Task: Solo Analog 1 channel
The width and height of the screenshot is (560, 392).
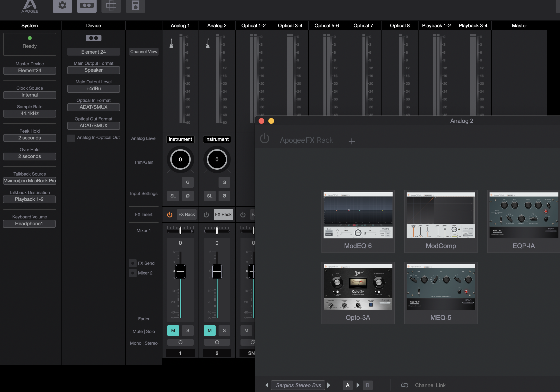Action: [188, 331]
